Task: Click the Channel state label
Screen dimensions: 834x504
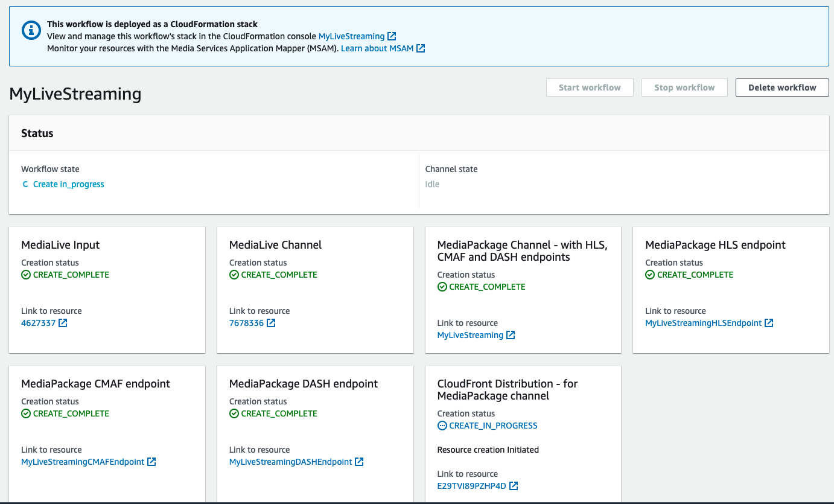Action: pyautogui.click(x=451, y=169)
